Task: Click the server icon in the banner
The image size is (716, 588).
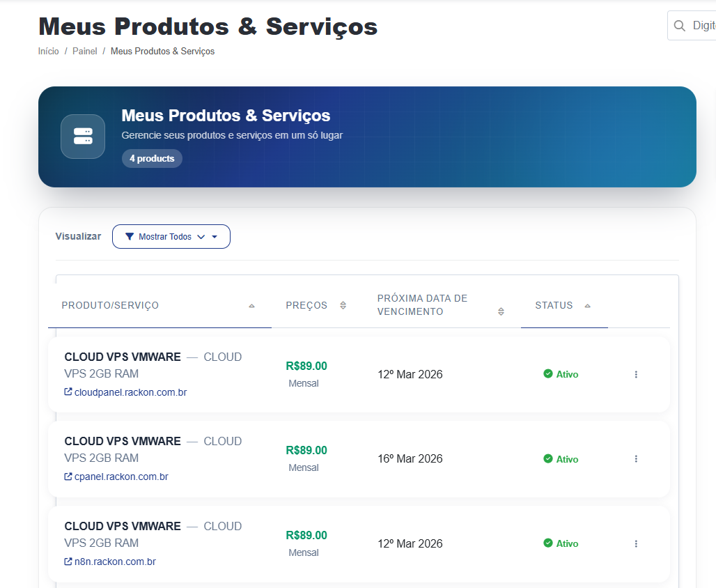Action: click(83, 137)
